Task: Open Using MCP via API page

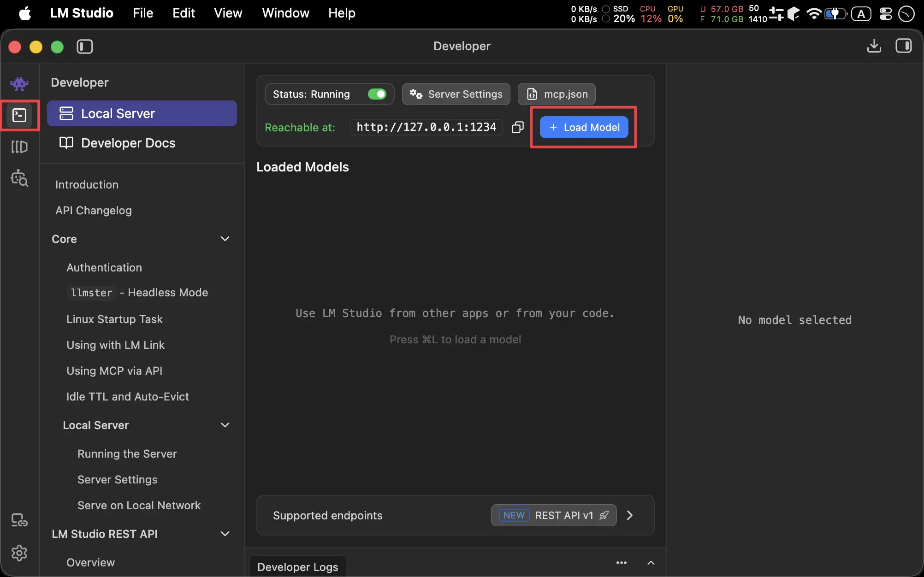Action: click(114, 371)
